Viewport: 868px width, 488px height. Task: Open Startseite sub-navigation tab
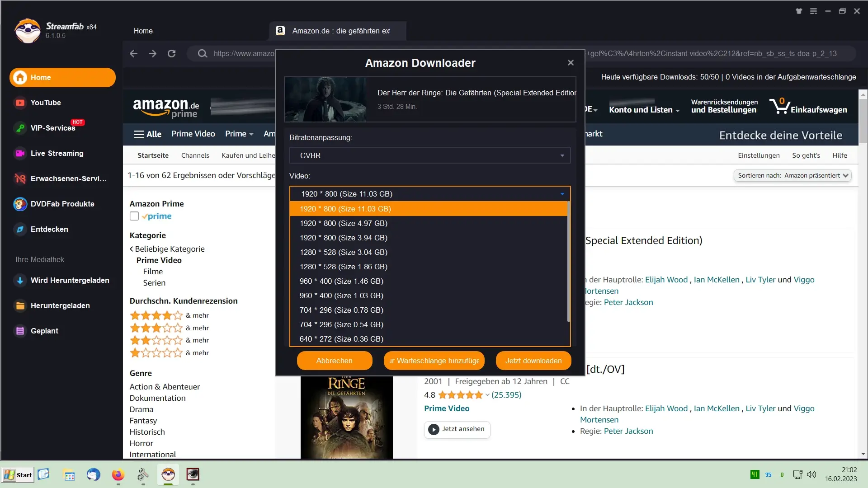click(x=153, y=155)
